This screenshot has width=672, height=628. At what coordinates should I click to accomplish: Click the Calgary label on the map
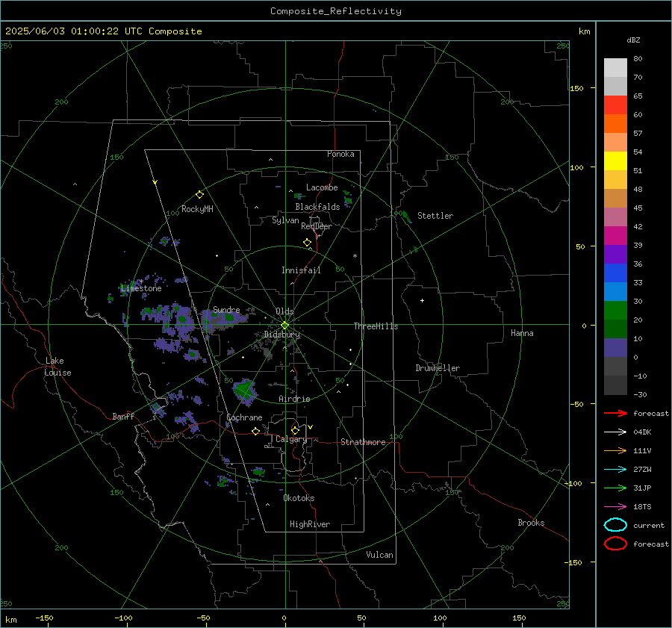coord(291,439)
